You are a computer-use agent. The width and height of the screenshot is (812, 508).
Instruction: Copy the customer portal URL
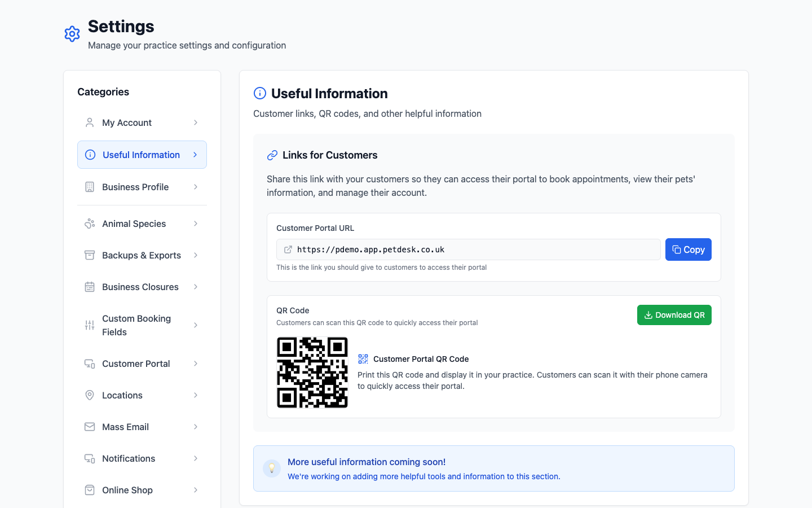coord(689,249)
